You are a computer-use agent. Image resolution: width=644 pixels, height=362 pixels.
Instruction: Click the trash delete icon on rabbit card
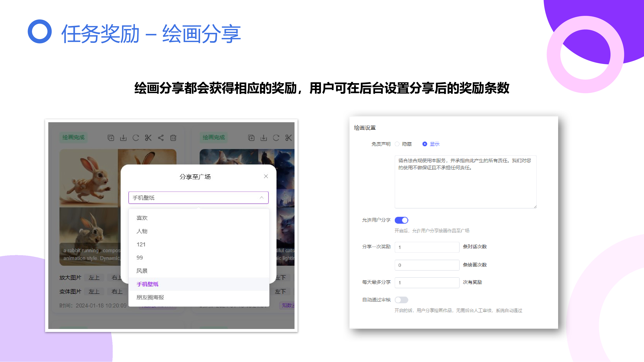click(173, 138)
